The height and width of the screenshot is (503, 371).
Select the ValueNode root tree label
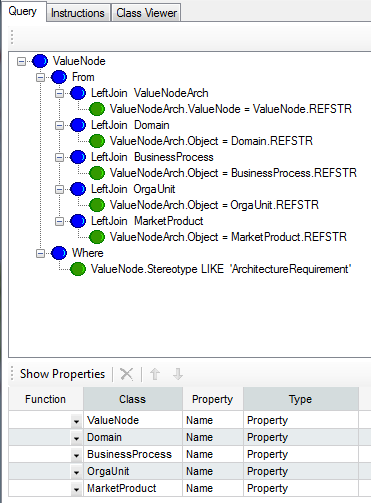pos(79,61)
